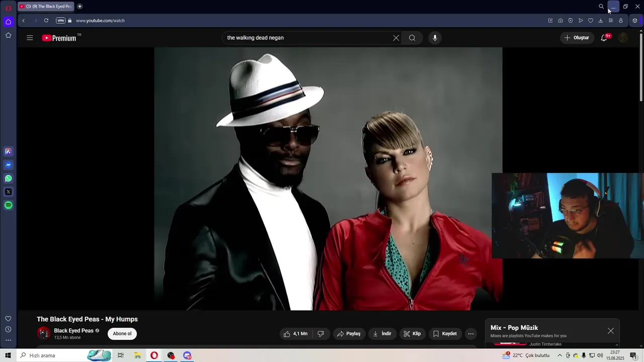Subscribe with the Abone ol button
Image resolution: width=644 pixels, height=362 pixels.
click(x=122, y=334)
